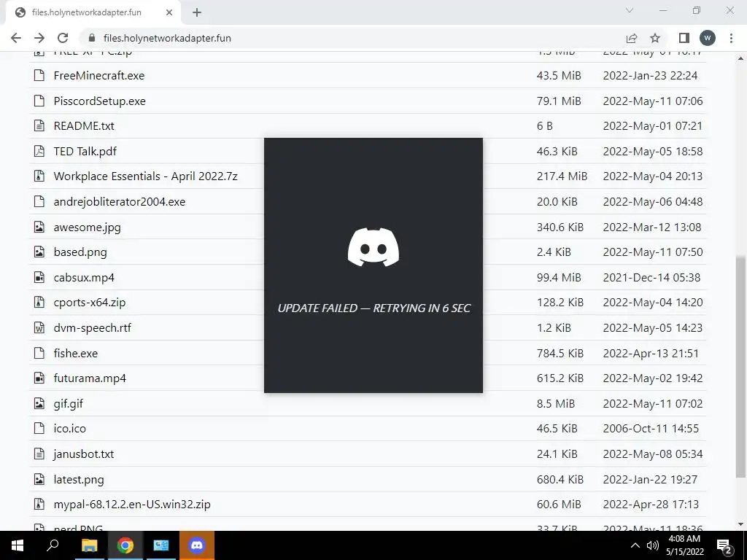Click the awesome.jpg image file icon

tap(39, 227)
